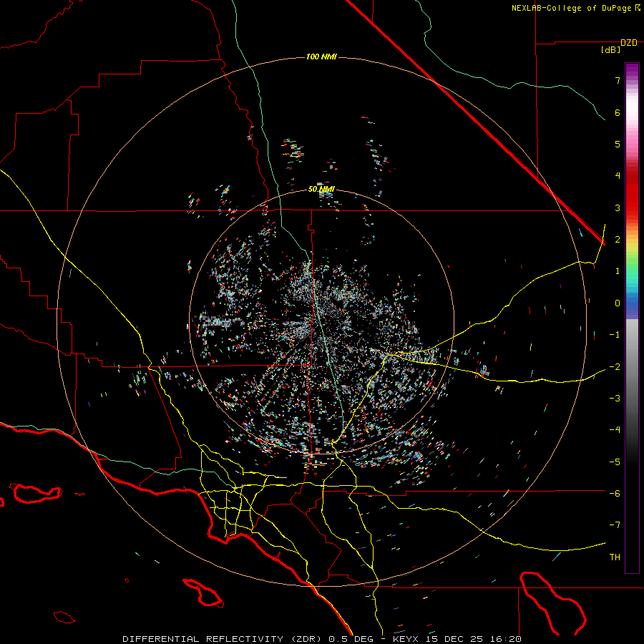Click the 16:20 timestamp in caption
This screenshot has width=644, height=644.
point(507,638)
